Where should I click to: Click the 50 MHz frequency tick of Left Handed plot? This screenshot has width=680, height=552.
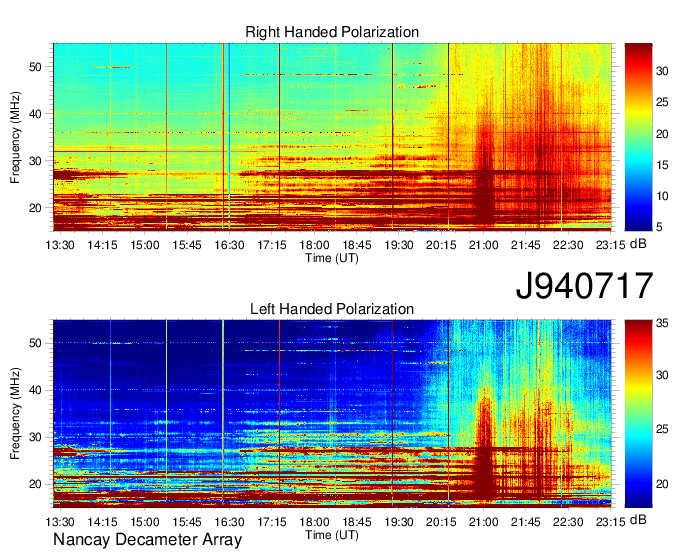[x=35, y=343]
